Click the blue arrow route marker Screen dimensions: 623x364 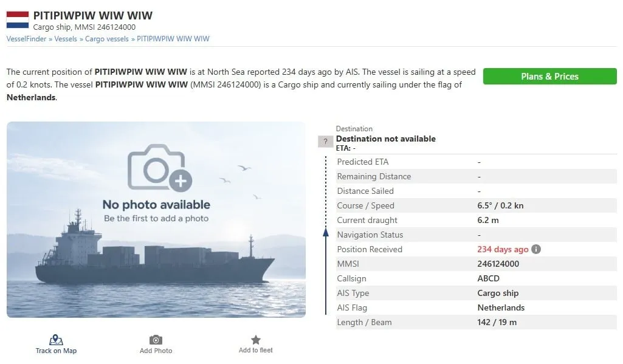point(326,233)
